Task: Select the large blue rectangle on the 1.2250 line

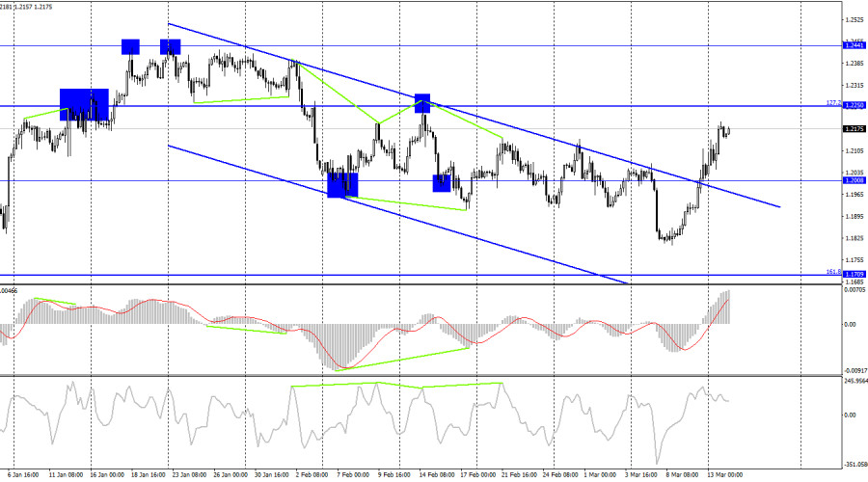Action: tap(84, 104)
